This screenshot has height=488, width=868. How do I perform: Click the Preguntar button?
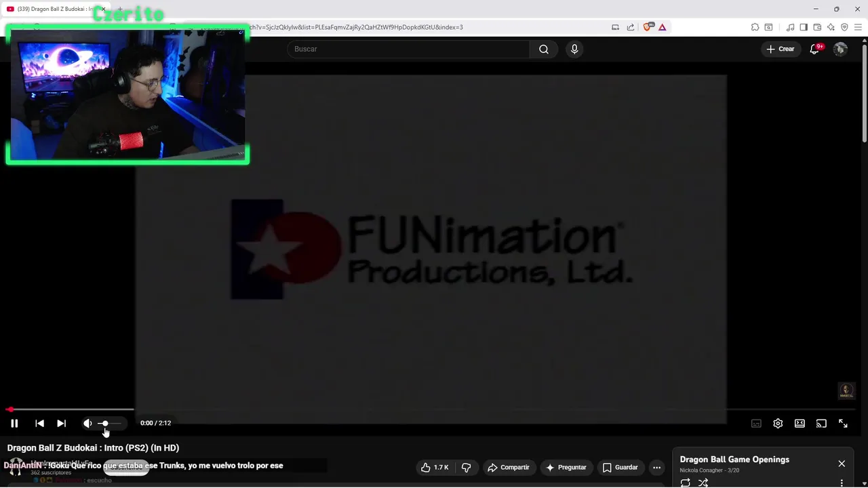click(x=566, y=467)
